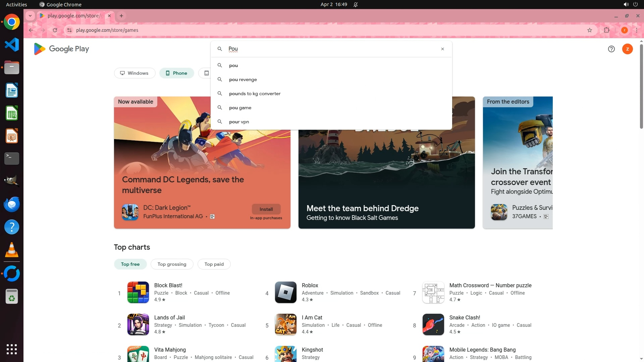Open account avatar in Google Play header
Viewport: 644px width, 362px height.
tap(627, 49)
